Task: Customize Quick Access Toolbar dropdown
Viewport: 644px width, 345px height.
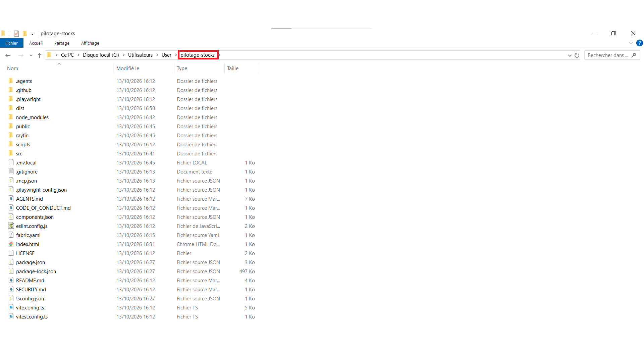Action: pos(32,34)
